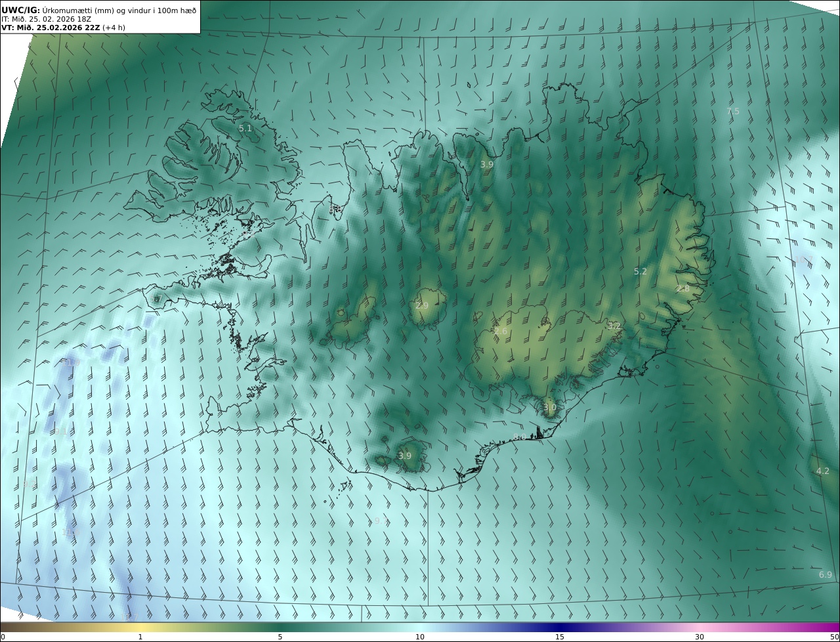Click the 4.2 value near the right edge
This screenshot has height=642, width=840.
click(x=823, y=471)
